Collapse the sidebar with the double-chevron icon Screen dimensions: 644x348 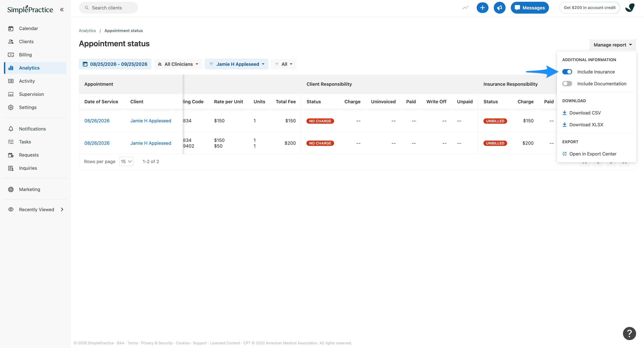click(x=62, y=10)
